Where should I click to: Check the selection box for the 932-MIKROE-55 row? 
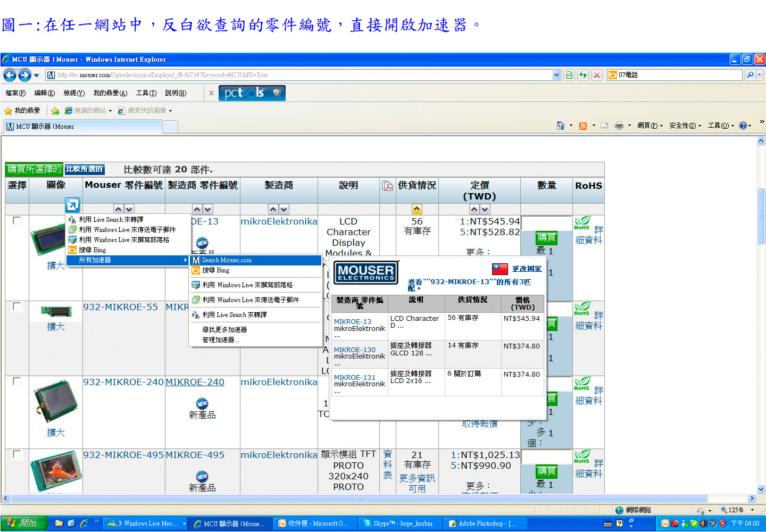pyautogui.click(x=17, y=306)
